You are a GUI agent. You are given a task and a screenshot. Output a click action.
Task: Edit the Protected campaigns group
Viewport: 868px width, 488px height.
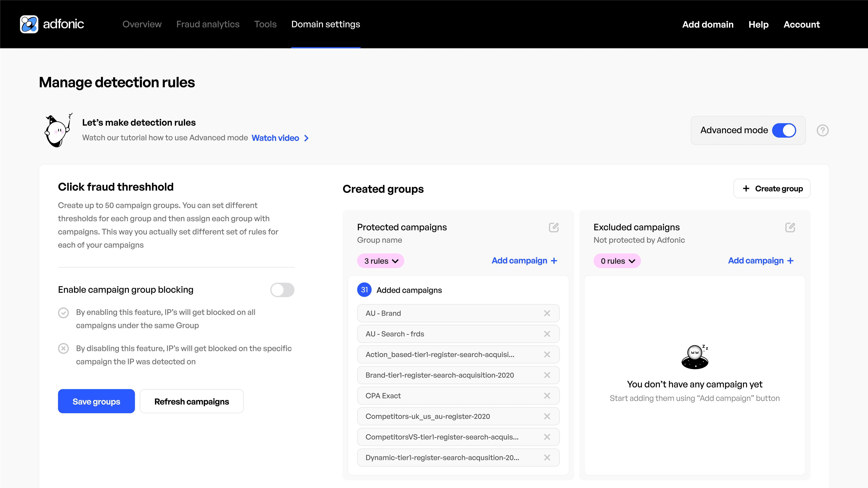click(554, 228)
